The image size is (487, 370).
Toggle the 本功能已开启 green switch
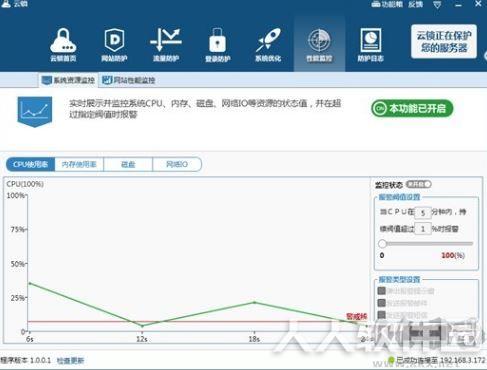[x=412, y=108]
